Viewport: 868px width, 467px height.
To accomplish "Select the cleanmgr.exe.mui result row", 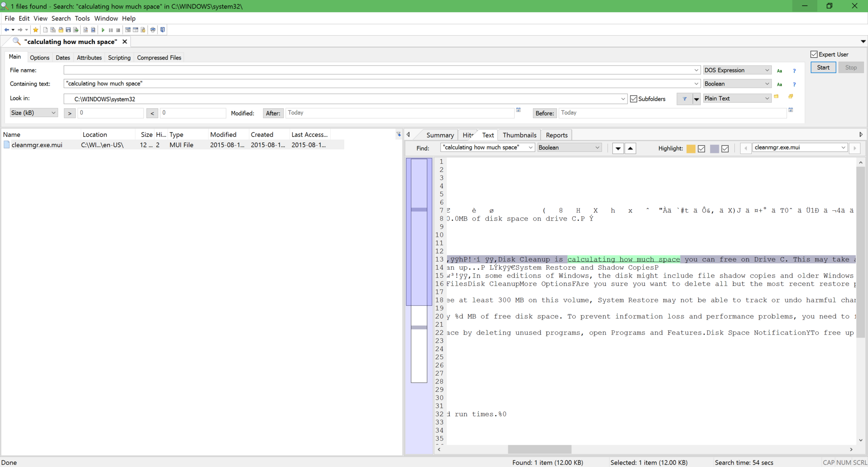I will [173, 145].
